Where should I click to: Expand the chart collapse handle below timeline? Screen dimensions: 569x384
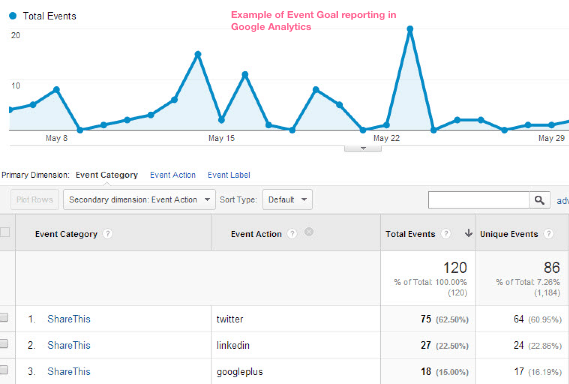[363, 148]
